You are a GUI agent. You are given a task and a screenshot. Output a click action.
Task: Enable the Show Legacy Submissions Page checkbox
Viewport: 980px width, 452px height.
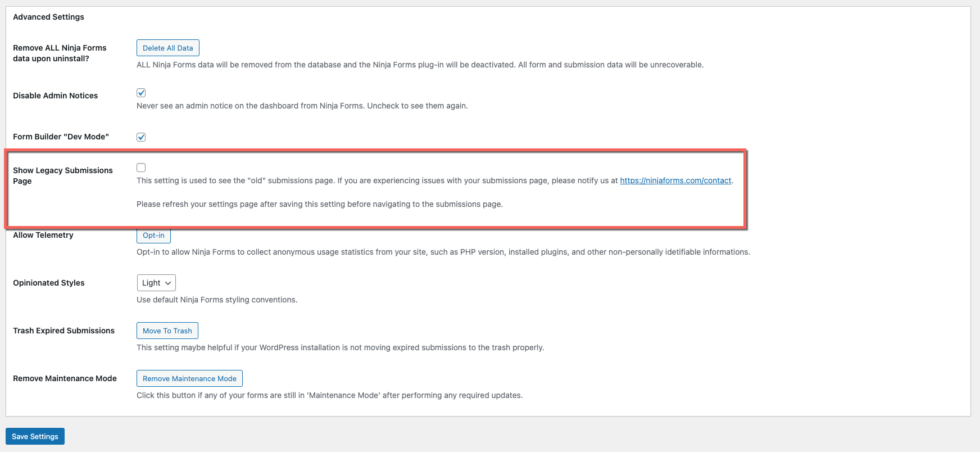pyautogui.click(x=141, y=168)
